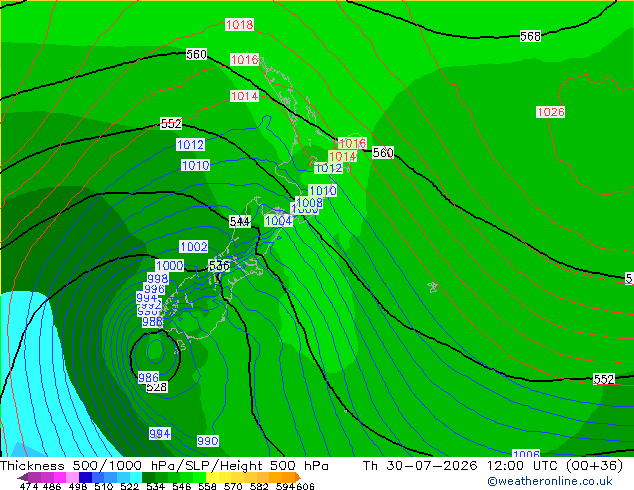
Task: Click the 474 value on legend scale
Action: point(29,486)
